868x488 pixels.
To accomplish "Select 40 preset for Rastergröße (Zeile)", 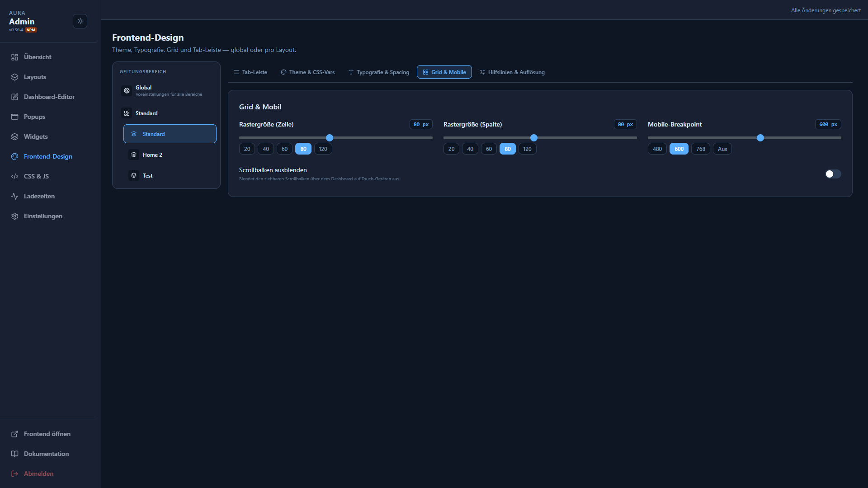I will pos(266,149).
